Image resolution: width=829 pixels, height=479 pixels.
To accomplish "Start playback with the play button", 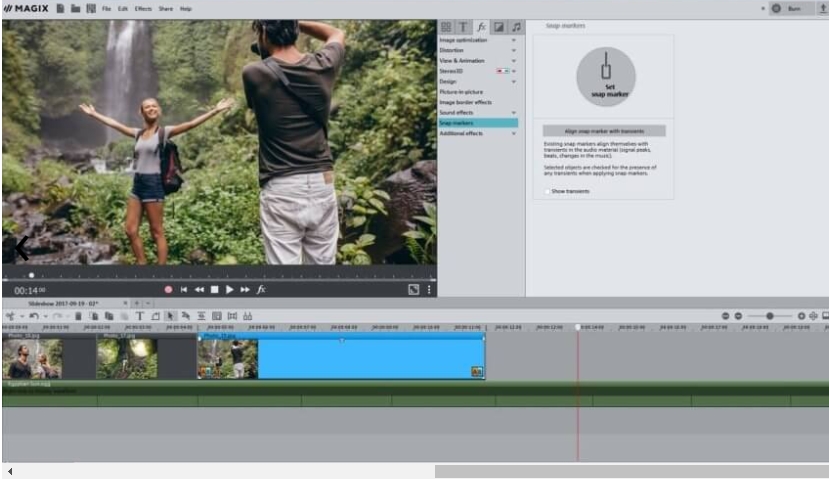I will pos(229,290).
